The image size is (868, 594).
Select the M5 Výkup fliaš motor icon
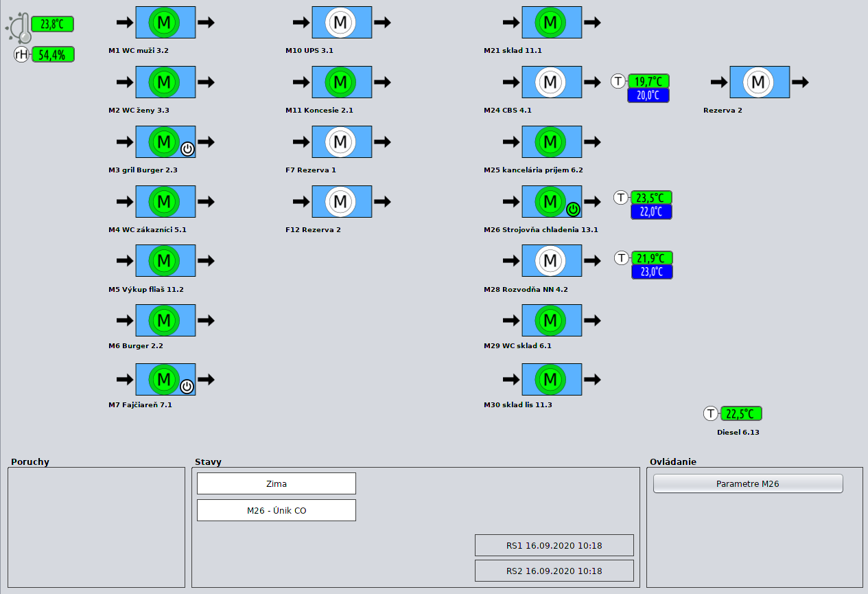[164, 261]
